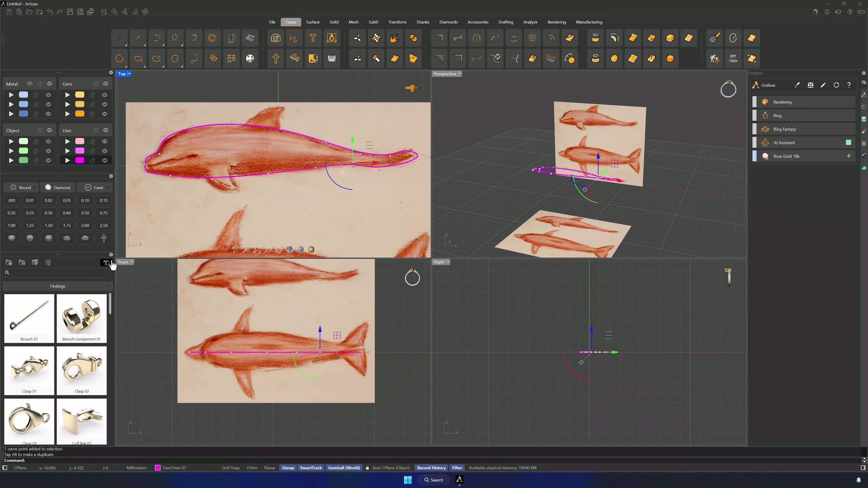This screenshot has height=488, width=868.
Task: Click the Outliner refresh icon
Action: (x=836, y=85)
